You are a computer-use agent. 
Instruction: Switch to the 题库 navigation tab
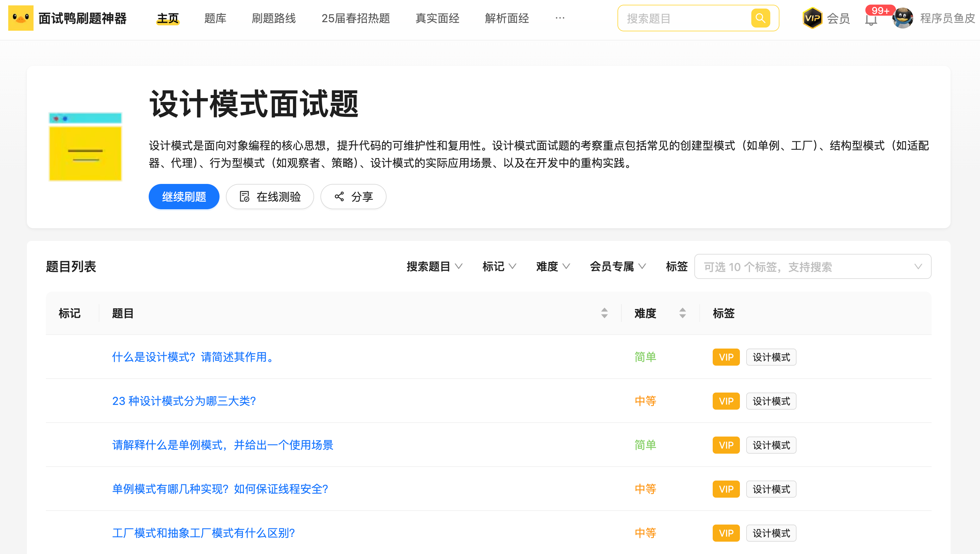(x=215, y=18)
